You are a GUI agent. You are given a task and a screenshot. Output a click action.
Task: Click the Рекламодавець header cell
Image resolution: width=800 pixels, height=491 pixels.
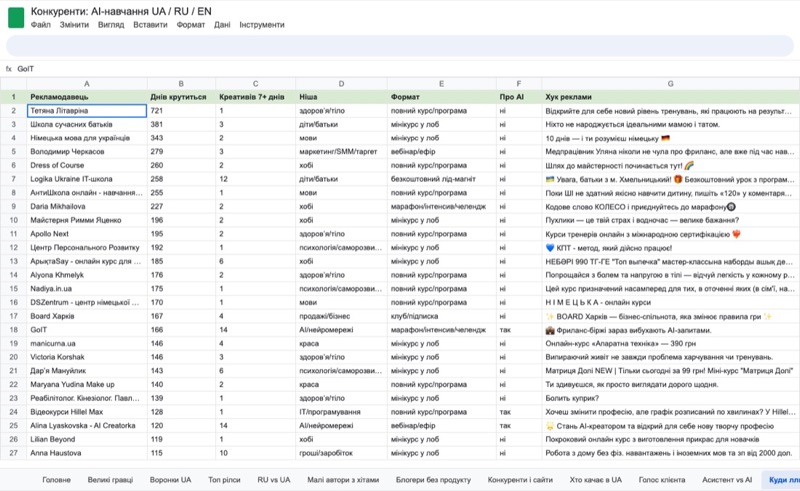pyautogui.click(x=87, y=97)
